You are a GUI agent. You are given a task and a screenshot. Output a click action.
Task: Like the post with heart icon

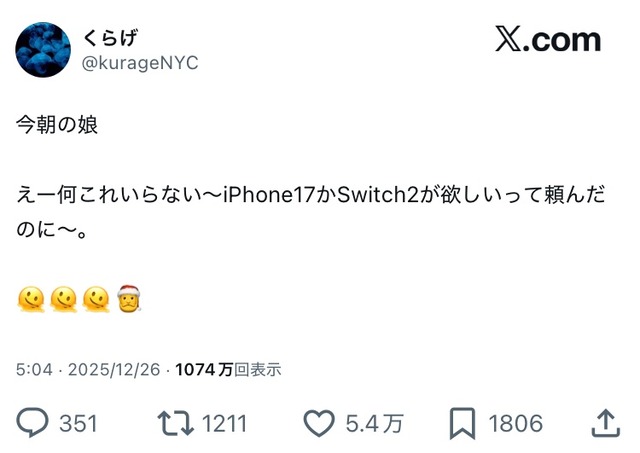[319, 424]
